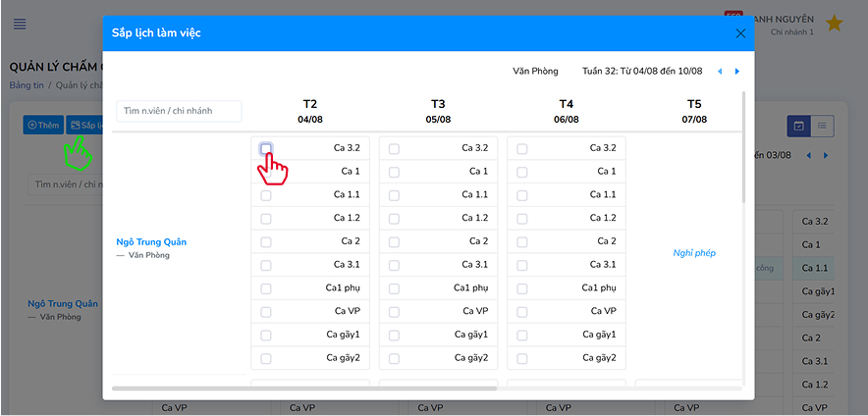Click the Nghỉ phép link on T5
868x416 pixels.
pos(694,253)
